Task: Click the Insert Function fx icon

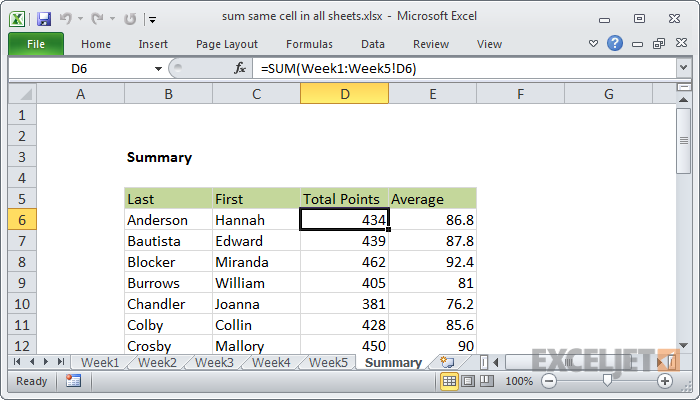Action: 240,68
